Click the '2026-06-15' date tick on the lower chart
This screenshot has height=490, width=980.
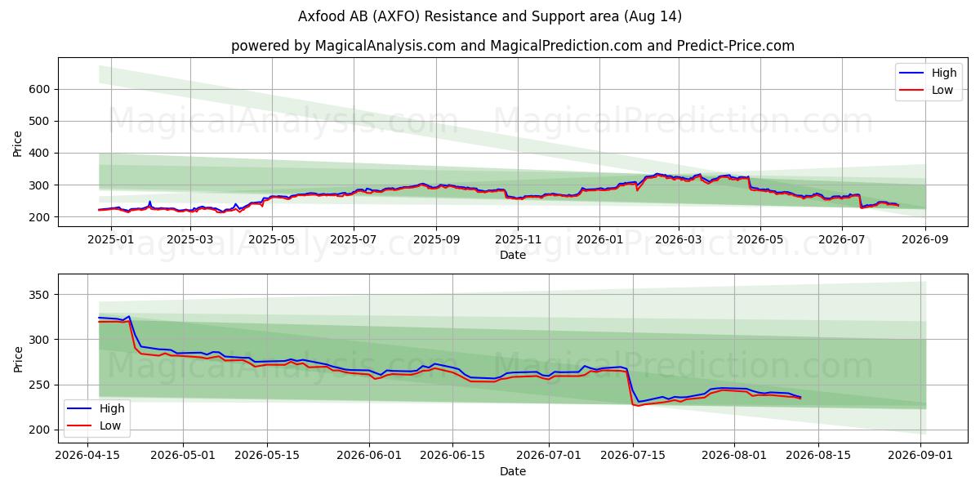point(453,456)
